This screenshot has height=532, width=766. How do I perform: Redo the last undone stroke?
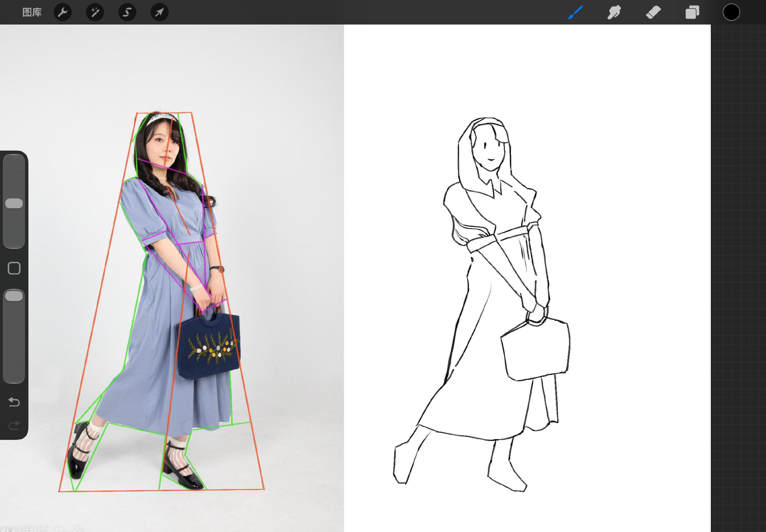coord(14,425)
